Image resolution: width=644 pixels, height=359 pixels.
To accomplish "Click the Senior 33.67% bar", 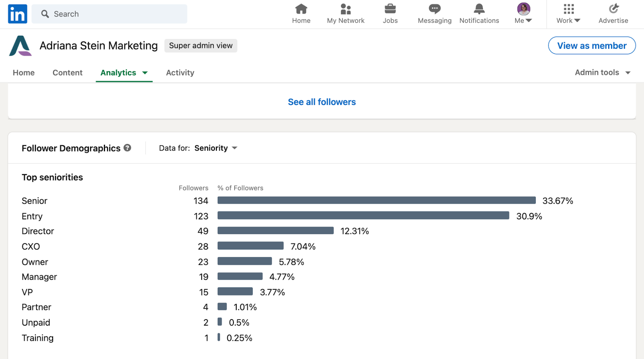I will (x=377, y=200).
